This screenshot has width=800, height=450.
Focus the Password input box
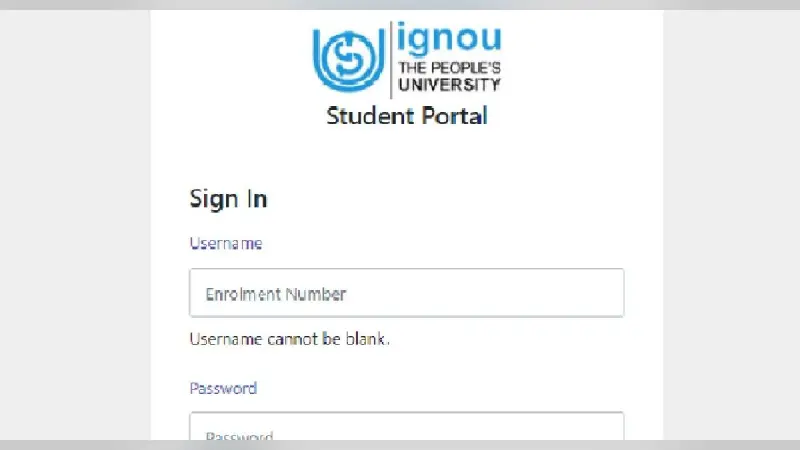click(407, 426)
